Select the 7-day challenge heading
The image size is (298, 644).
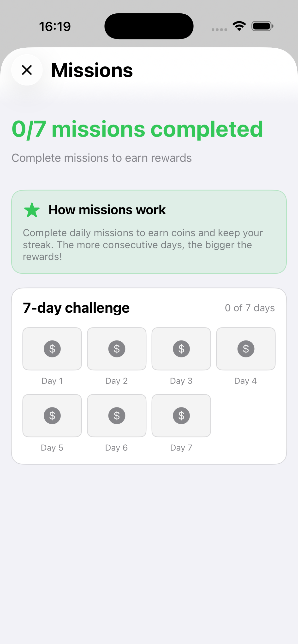pos(76,308)
